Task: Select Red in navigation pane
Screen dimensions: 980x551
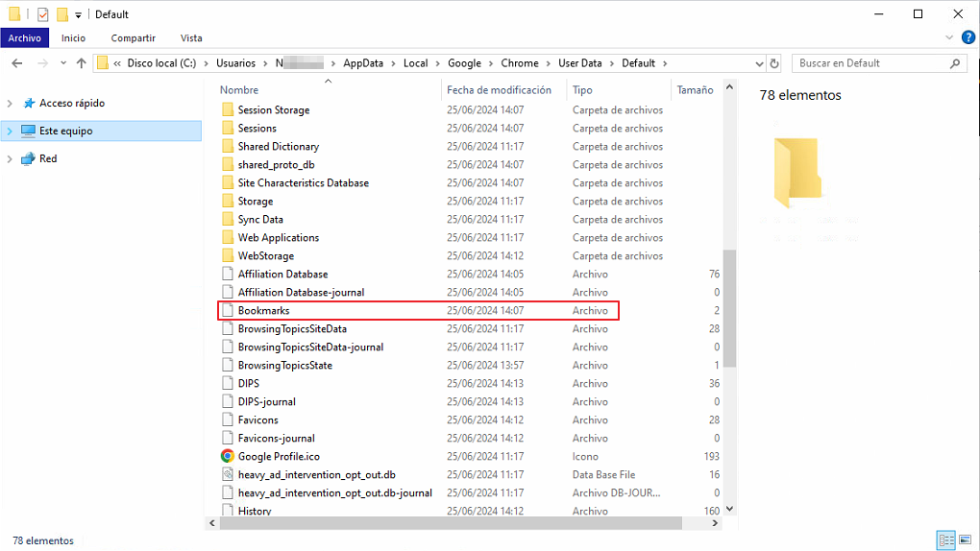Action: pyautogui.click(x=48, y=158)
